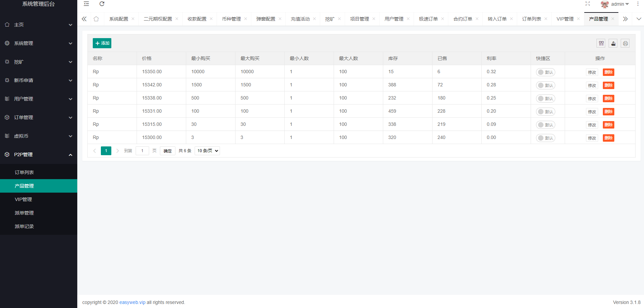The height and width of the screenshot is (308, 644).
Task: Click the print table icon
Action: (625, 43)
